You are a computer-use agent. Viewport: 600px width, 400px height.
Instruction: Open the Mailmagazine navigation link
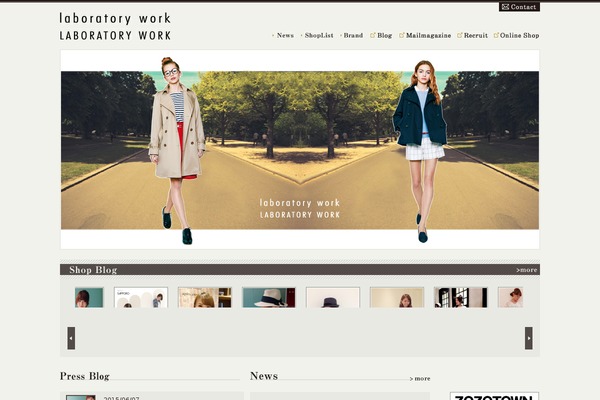click(428, 35)
